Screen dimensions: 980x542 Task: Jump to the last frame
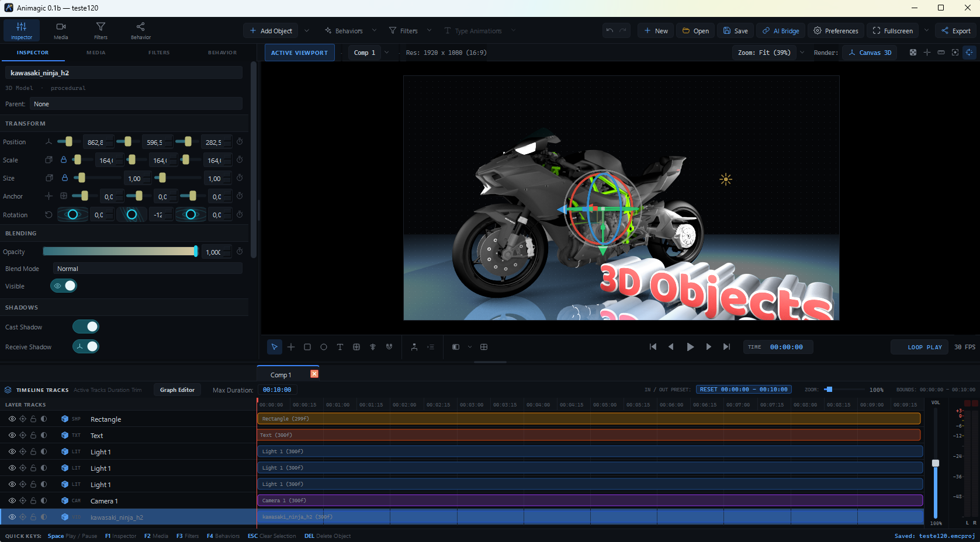point(726,347)
